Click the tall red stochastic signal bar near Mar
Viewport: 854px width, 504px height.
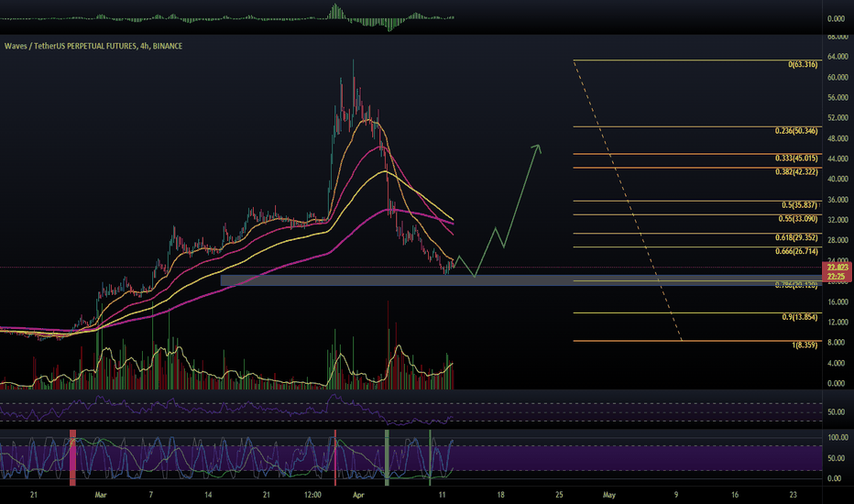[x=72, y=456]
